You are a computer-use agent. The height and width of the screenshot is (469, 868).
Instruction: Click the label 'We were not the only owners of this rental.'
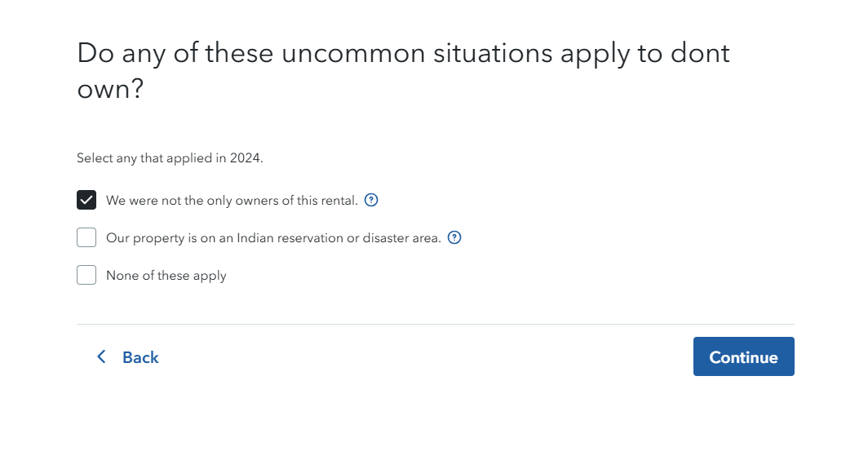(232, 201)
